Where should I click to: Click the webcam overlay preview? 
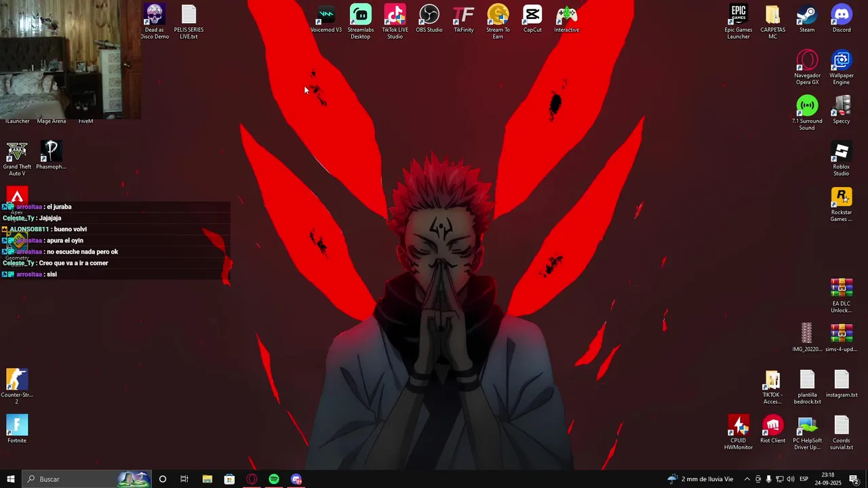(x=71, y=59)
